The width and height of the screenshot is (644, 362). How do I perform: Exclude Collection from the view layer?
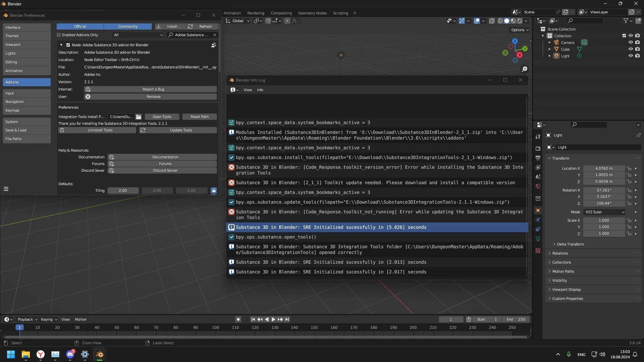[624, 36]
